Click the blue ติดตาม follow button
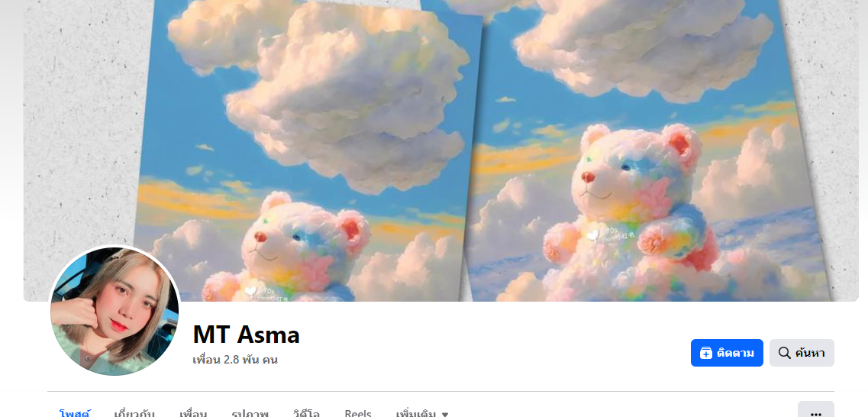Image resolution: width=868 pixels, height=417 pixels. point(727,353)
